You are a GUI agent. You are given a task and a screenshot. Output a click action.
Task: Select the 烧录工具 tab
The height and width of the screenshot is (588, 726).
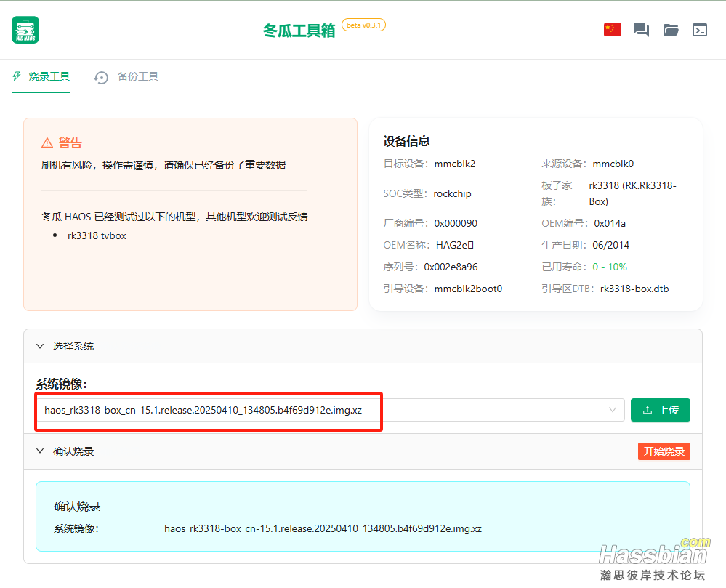click(x=41, y=76)
